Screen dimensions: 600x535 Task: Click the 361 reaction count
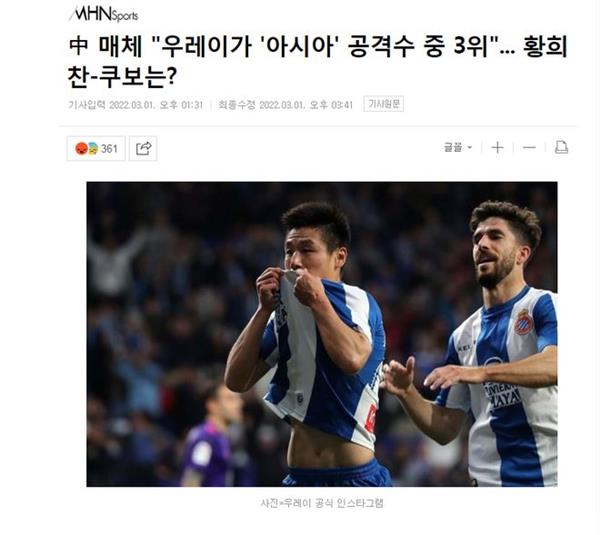109,149
